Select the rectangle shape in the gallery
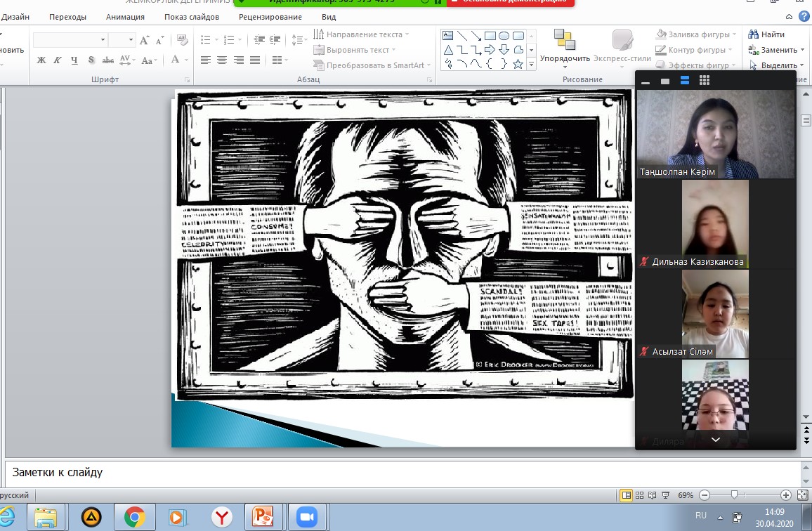812x531 pixels. 490,36
